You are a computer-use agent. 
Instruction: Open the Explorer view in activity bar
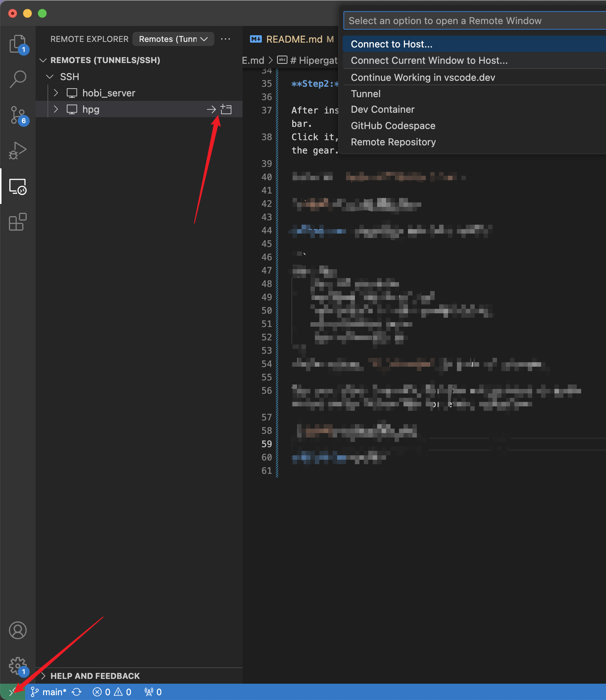[18, 44]
